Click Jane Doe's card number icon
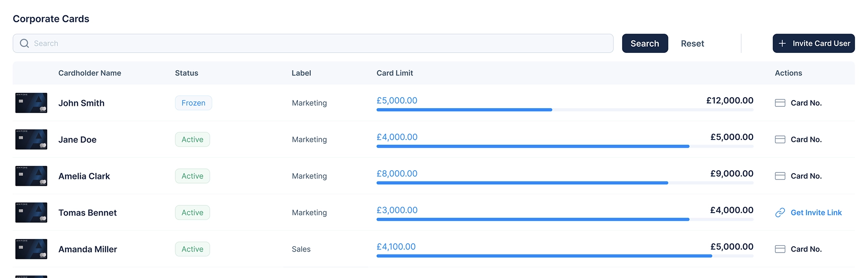The height and width of the screenshot is (278, 868). click(x=780, y=139)
